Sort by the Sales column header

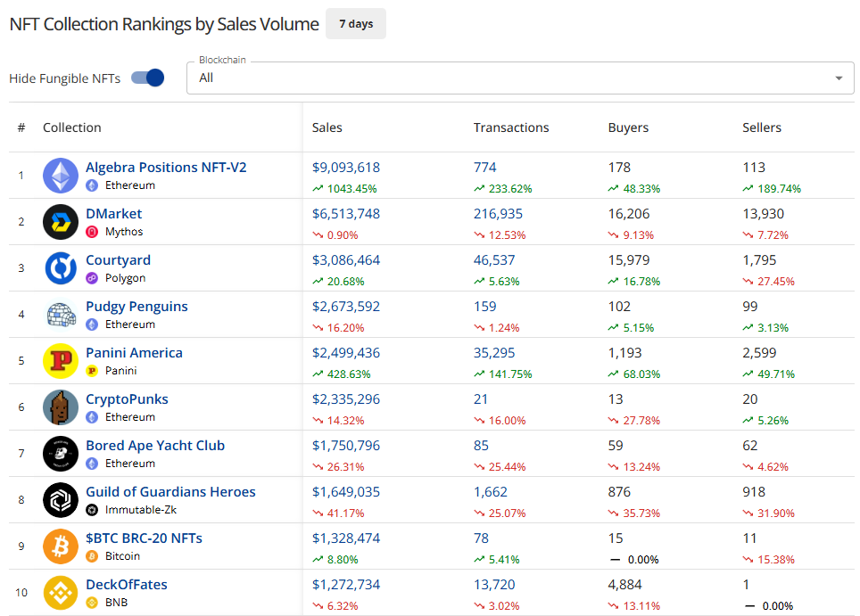[x=327, y=127]
